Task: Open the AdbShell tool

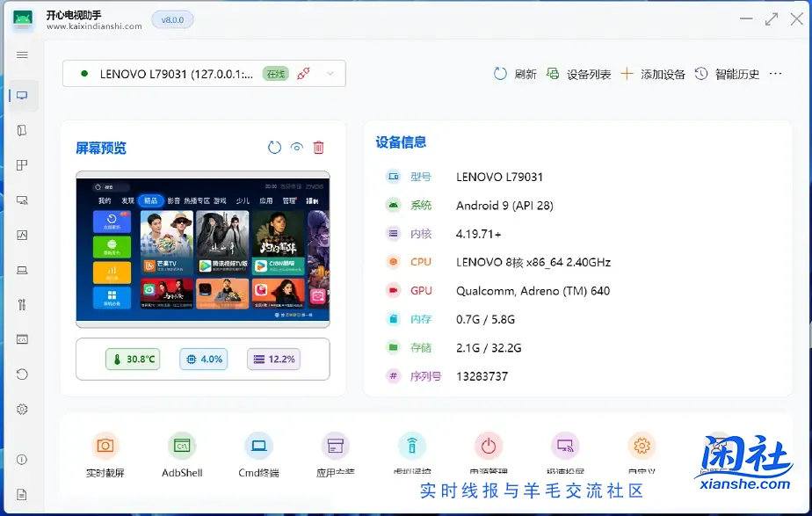Action: coord(182,447)
